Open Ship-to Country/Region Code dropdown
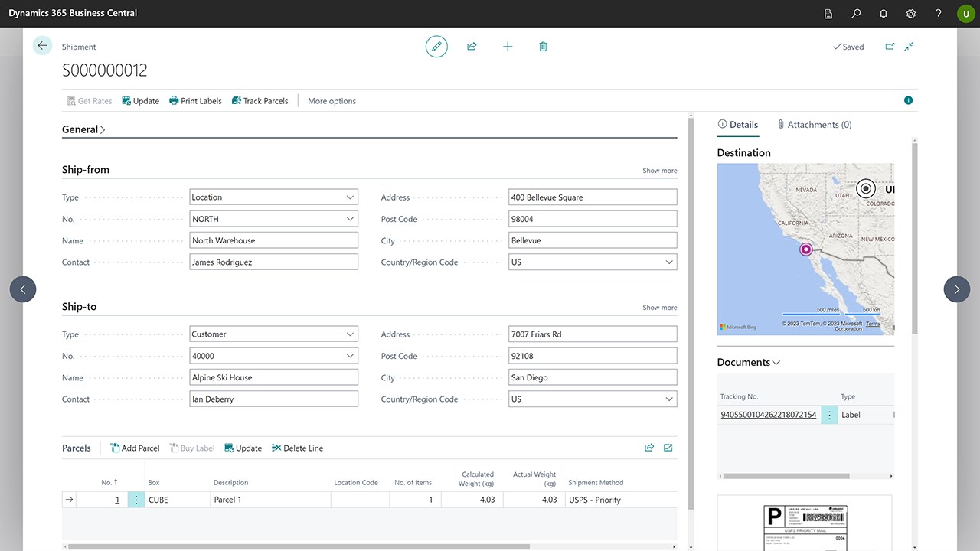The width and height of the screenshot is (980, 551). (x=670, y=399)
